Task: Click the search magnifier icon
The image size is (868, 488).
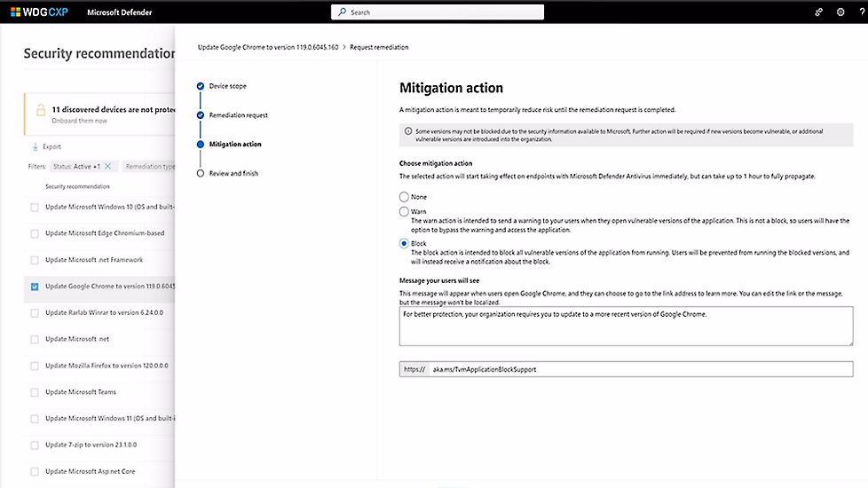Action: (x=342, y=12)
